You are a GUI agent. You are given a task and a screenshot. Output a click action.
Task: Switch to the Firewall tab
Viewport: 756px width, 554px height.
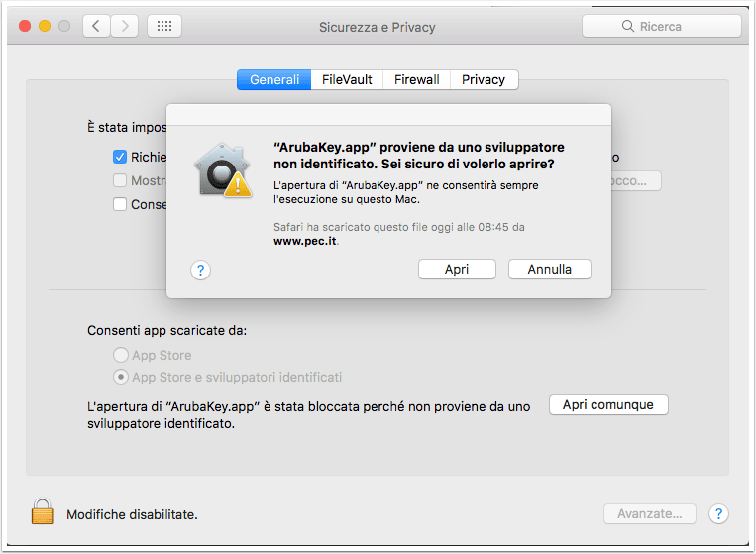click(416, 79)
